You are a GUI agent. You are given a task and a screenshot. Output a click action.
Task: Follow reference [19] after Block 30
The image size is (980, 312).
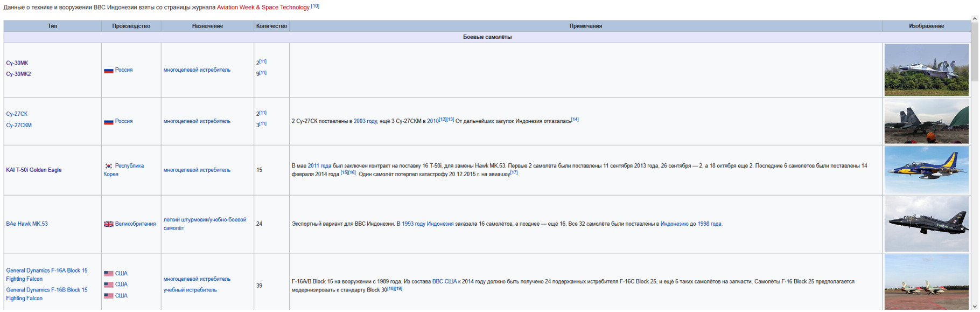399,288
